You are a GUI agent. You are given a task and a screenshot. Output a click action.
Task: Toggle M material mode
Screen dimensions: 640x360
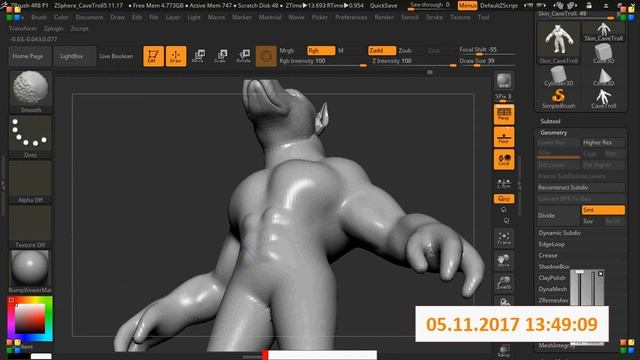click(x=341, y=51)
